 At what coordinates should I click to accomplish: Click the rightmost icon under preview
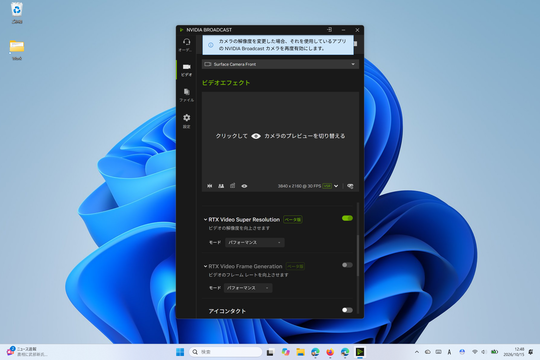pos(350,186)
